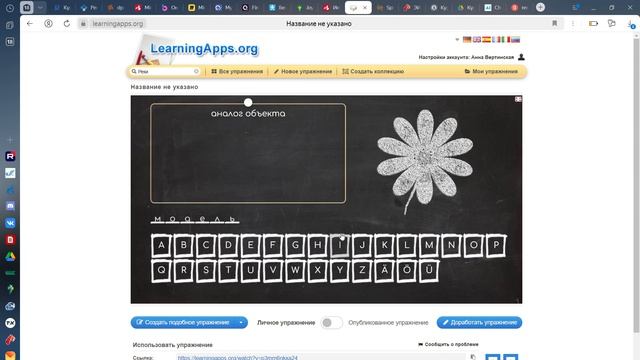Image resolution: width=640 pixels, height=360 pixels.
Task: Go back with the browser back arrow
Action: (x=30, y=24)
